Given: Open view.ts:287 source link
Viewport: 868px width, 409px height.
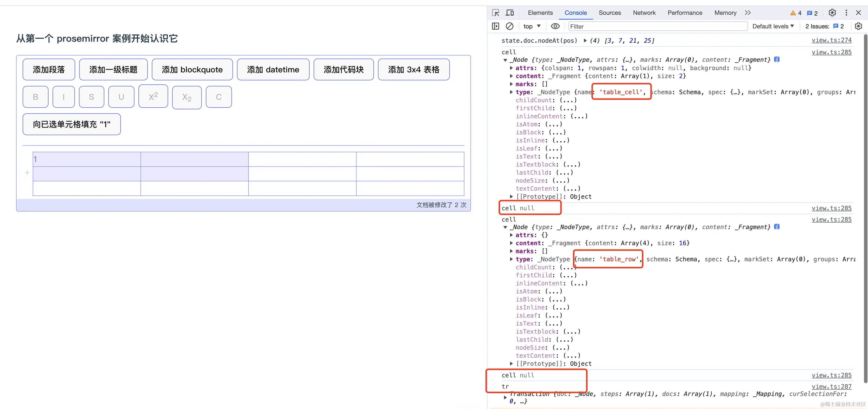Looking at the screenshot, I should pyautogui.click(x=831, y=386).
